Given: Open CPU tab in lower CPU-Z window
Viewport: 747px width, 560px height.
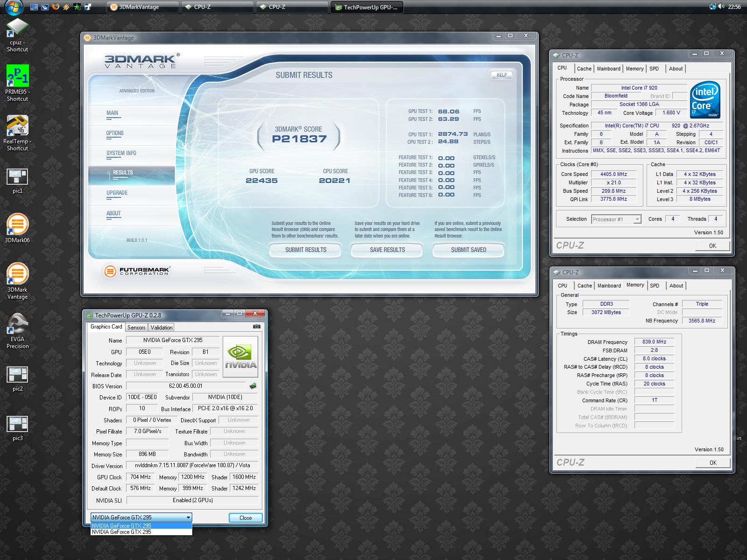Looking at the screenshot, I should pyautogui.click(x=563, y=286).
